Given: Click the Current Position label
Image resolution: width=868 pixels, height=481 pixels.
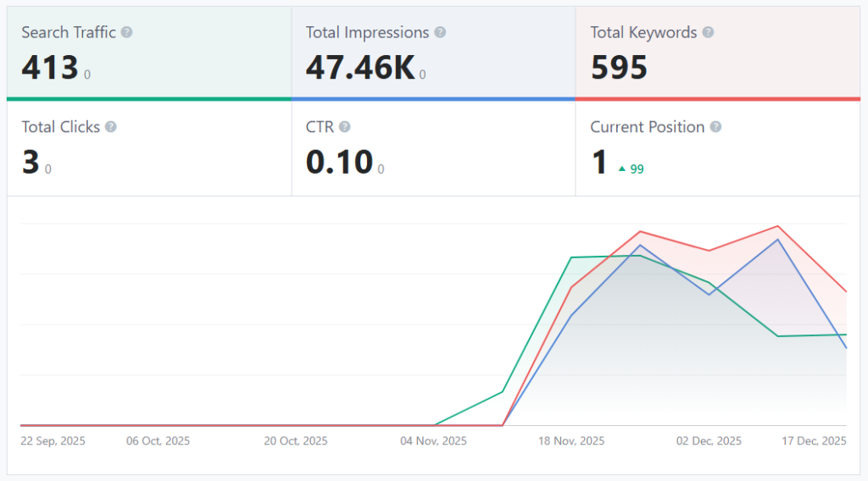Looking at the screenshot, I should coord(647,127).
